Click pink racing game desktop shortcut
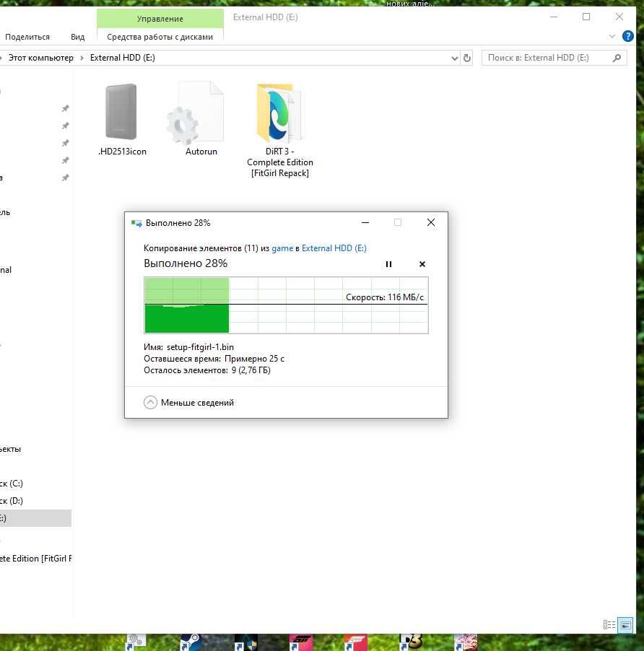The image size is (644, 651). tap(300, 642)
